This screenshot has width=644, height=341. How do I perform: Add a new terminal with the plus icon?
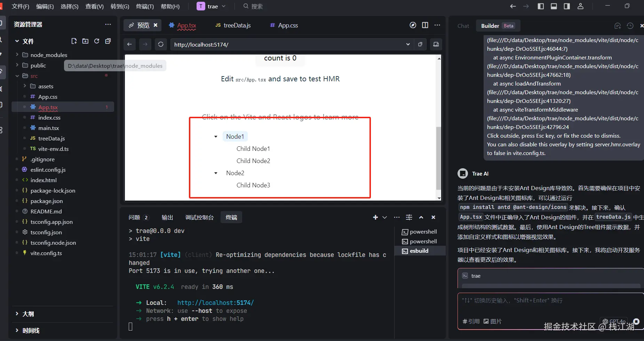coord(375,217)
